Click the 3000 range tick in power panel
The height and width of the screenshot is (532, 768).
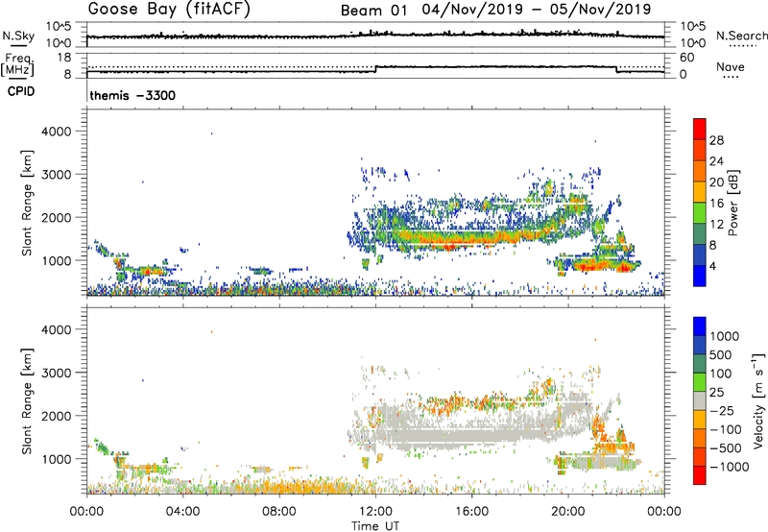pyautogui.click(x=56, y=175)
